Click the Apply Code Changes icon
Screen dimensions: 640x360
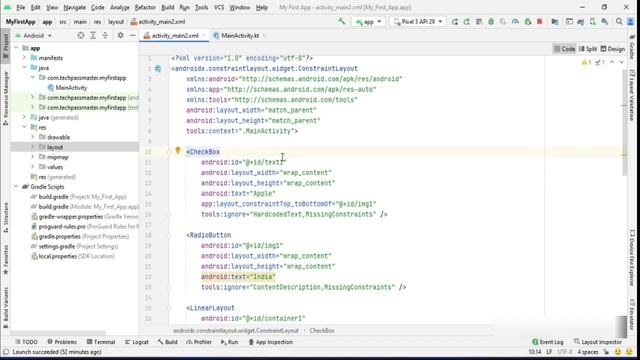(x=479, y=22)
